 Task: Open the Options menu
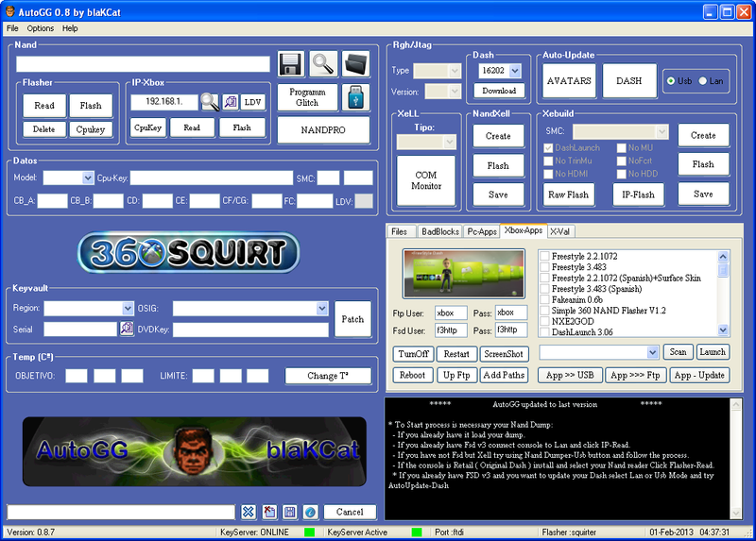pyautogui.click(x=41, y=28)
